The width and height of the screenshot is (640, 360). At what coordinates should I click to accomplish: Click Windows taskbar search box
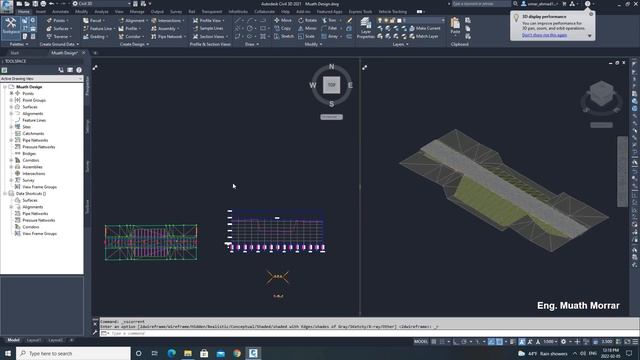[x=73, y=353]
